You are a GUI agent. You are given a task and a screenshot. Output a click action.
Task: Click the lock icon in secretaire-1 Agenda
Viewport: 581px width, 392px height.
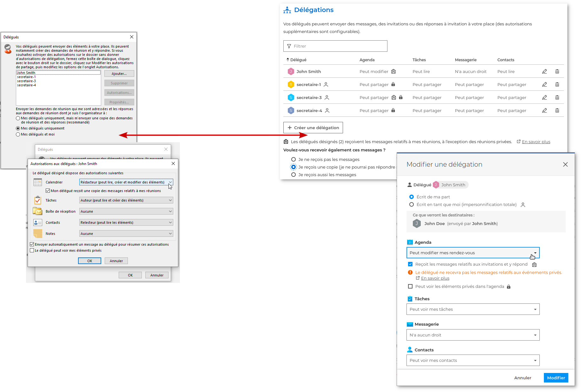coord(393,84)
